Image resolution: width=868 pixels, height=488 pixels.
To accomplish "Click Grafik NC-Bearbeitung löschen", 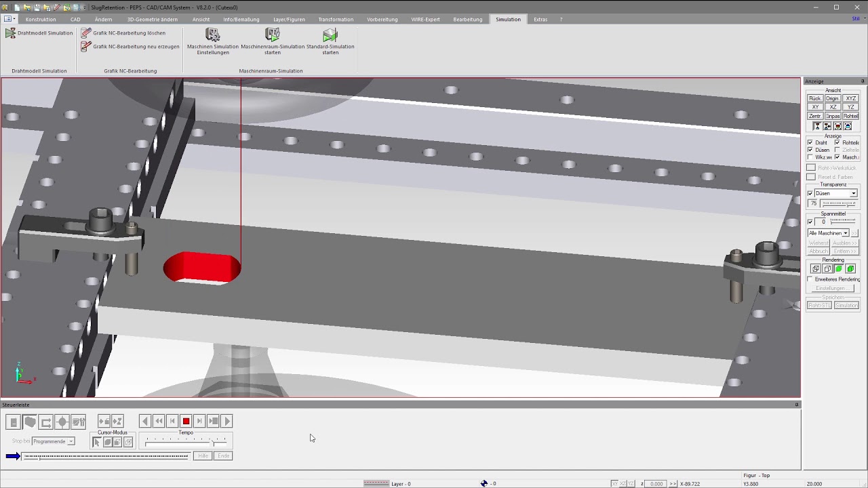I will (x=123, y=33).
